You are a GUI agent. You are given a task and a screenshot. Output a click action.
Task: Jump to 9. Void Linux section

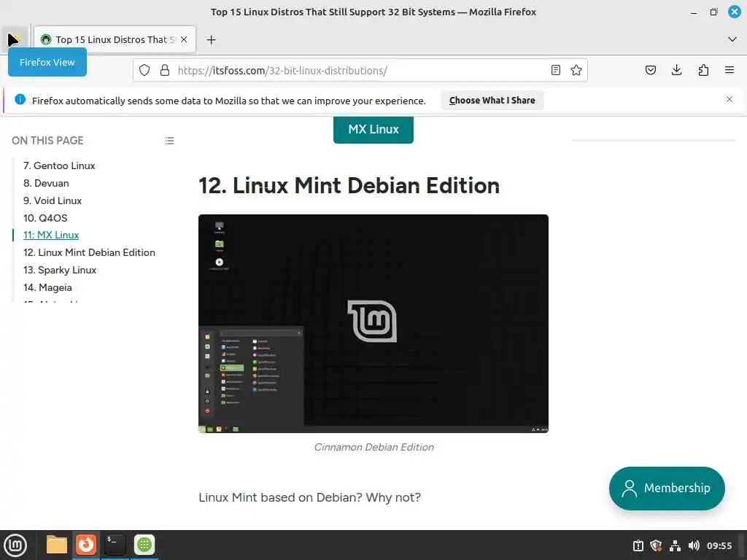coord(53,201)
